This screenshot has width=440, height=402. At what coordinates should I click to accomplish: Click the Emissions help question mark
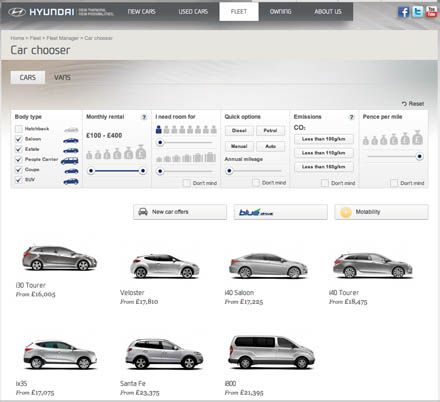[351, 117]
